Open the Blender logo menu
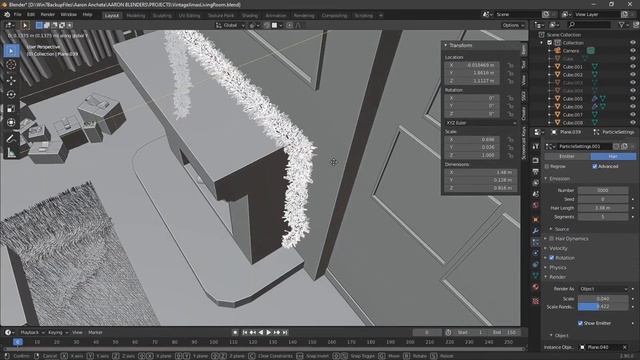This screenshot has height=360, width=640. 7,15
